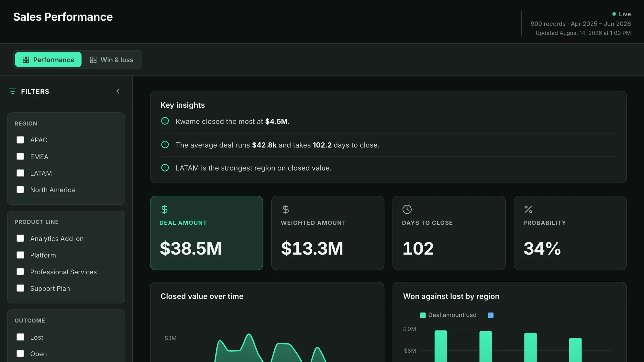The width and height of the screenshot is (644, 362).
Task: Click the percent icon on Probability
Action: 528,209
